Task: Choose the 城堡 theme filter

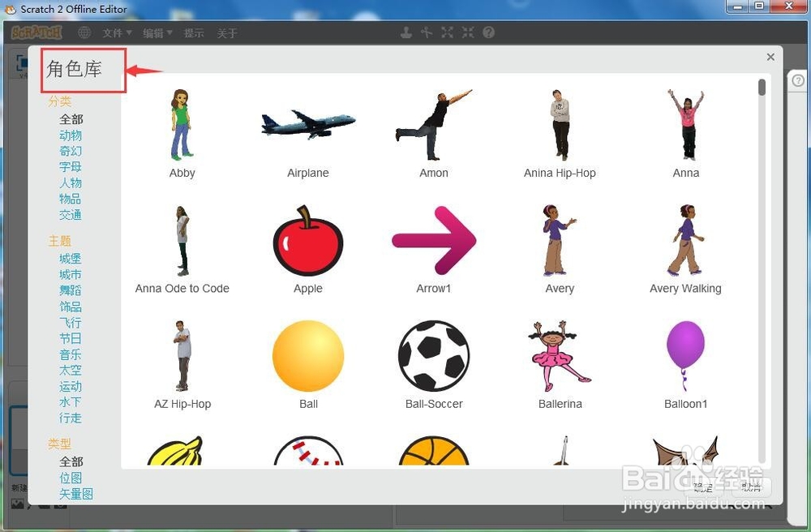Action: click(x=71, y=259)
